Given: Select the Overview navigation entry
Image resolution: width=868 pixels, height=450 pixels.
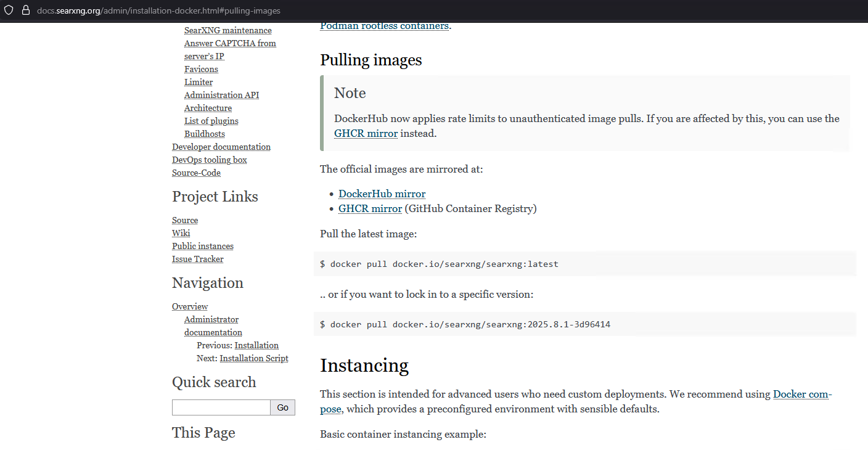Looking at the screenshot, I should [189, 306].
